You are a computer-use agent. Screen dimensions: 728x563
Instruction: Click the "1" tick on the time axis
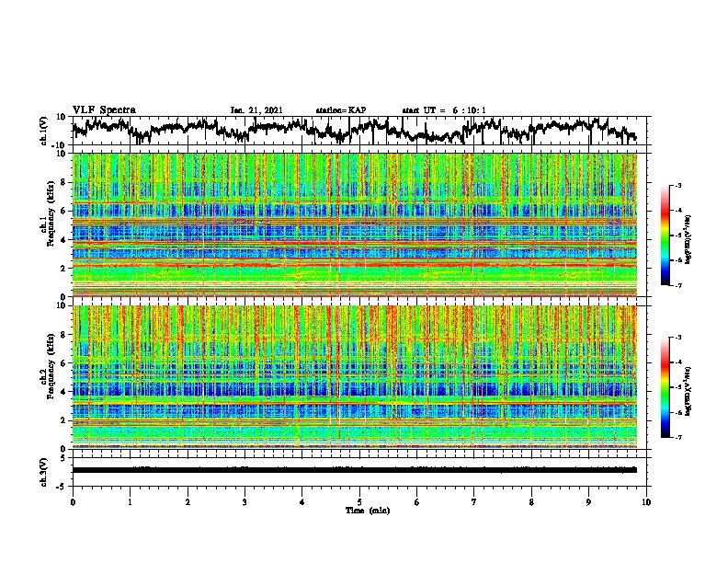tap(130, 502)
